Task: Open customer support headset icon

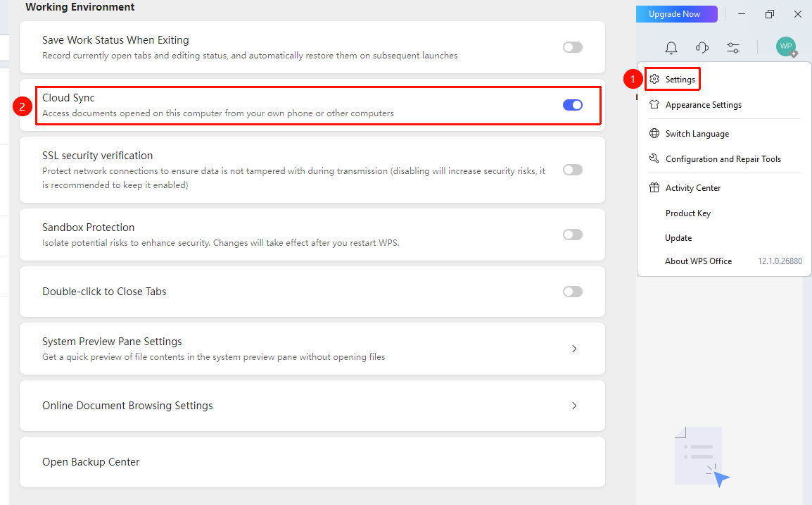Action: pos(702,48)
